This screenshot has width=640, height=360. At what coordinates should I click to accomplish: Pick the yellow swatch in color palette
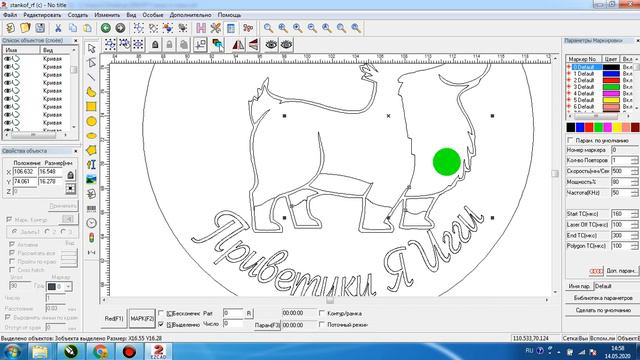pos(617,127)
